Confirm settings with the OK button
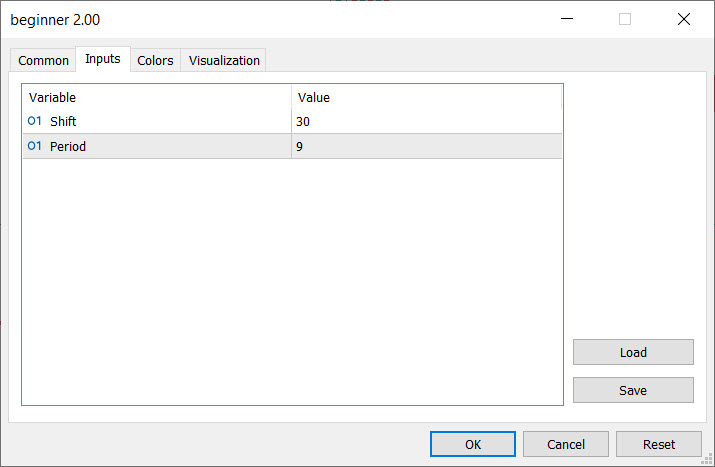 (x=473, y=444)
